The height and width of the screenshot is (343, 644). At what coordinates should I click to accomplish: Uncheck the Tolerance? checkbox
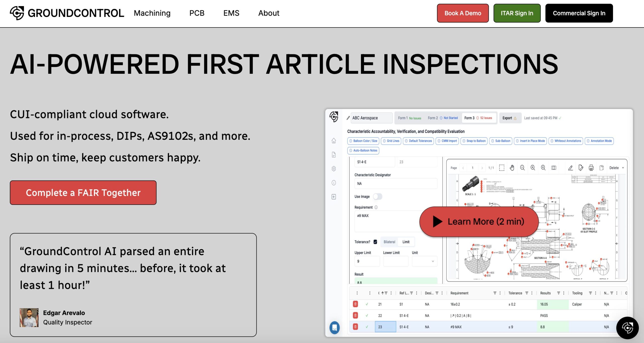pyautogui.click(x=375, y=242)
